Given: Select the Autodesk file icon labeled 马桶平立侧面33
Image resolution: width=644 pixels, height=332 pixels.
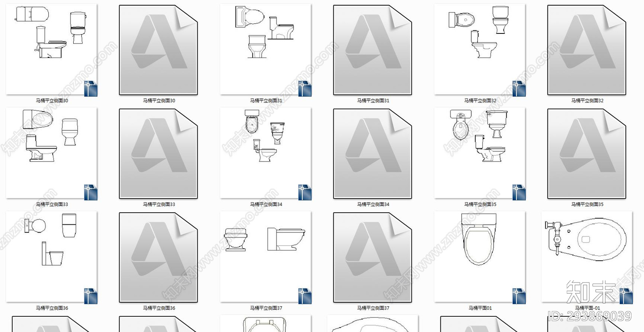Looking at the screenshot, I should coord(158,154).
